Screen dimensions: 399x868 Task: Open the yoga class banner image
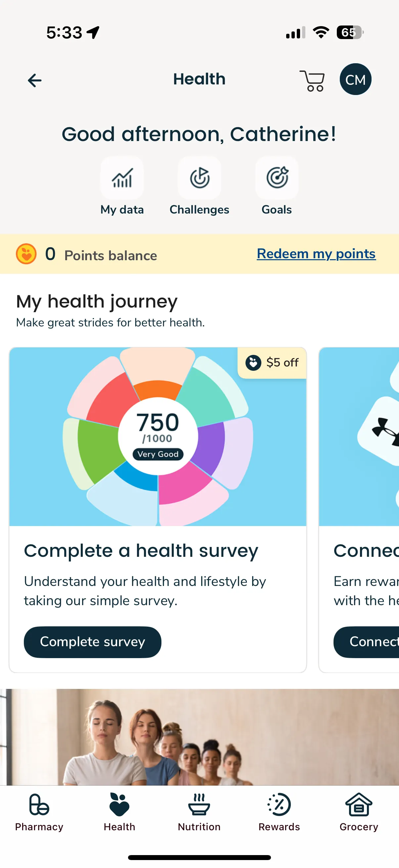coord(199,737)
